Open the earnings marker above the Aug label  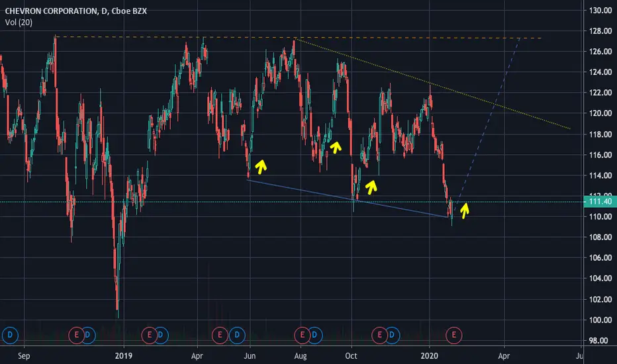coord(303,336)
